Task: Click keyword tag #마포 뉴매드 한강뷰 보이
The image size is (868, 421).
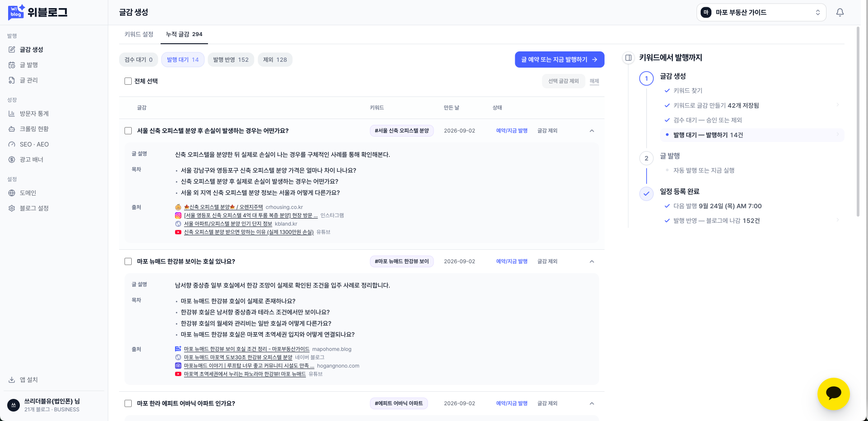Action: click(402, 261)
